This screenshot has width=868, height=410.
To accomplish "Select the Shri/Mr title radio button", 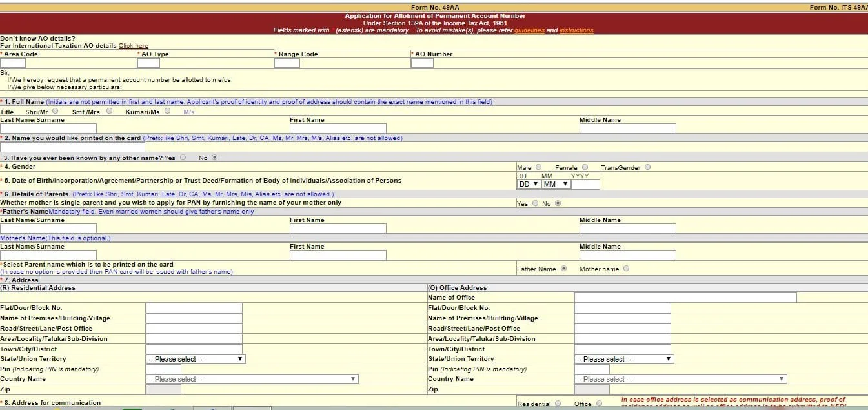I will 55,111.
